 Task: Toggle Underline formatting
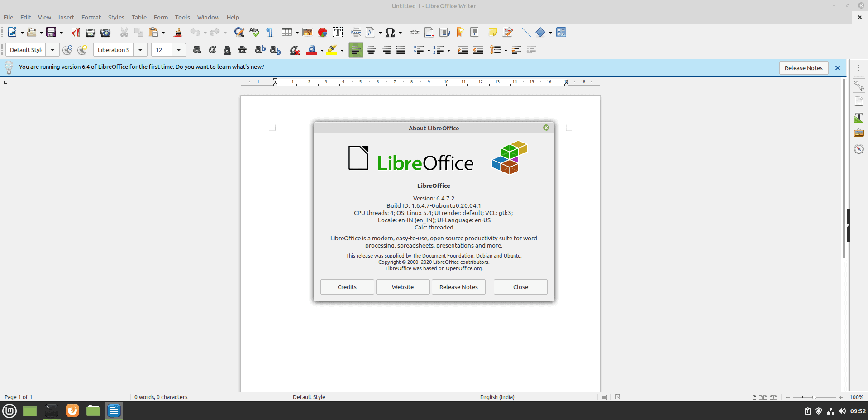point(227,50)
